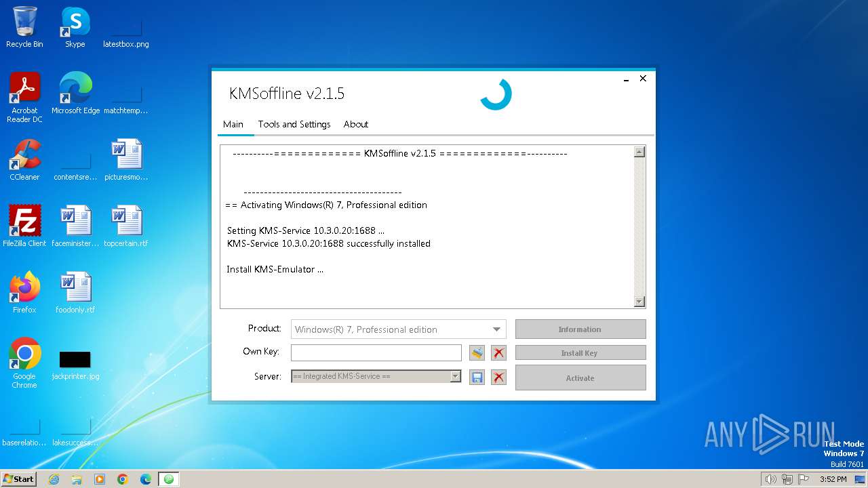Select the FileZilla Client shortcut
This screenshot has height=488, width=868.
(x=24, y=226)
